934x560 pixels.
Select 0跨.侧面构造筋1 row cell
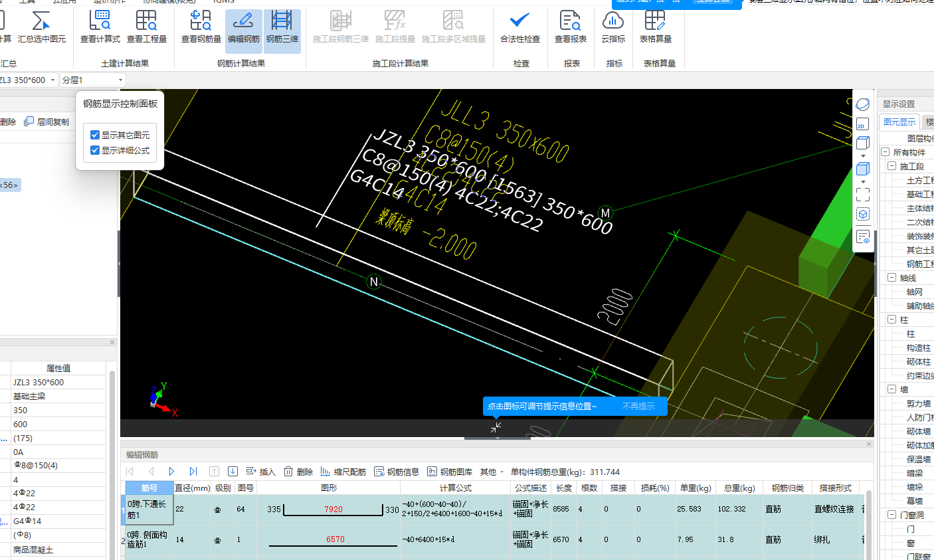point(149,539)
